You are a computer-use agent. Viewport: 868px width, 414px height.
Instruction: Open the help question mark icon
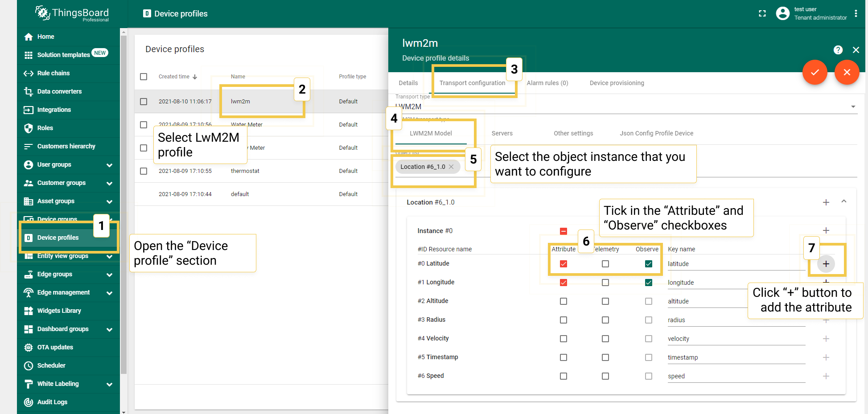point(838,50)
